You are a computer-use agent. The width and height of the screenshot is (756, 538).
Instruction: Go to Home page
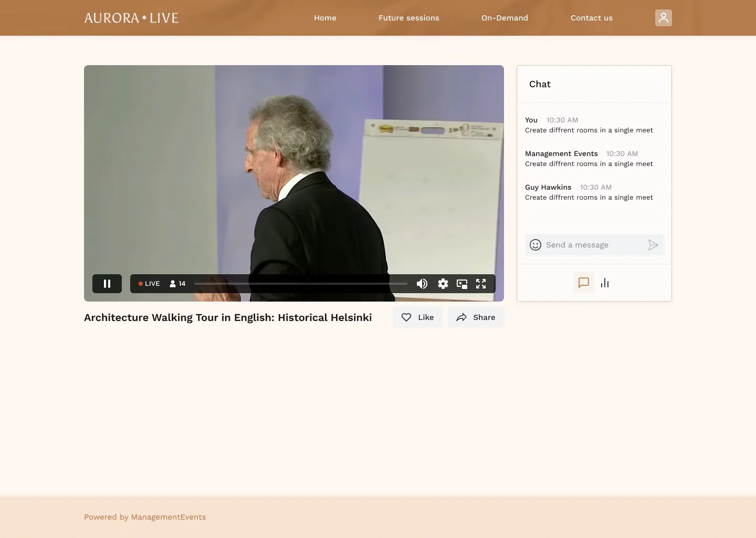click(325, 18)
